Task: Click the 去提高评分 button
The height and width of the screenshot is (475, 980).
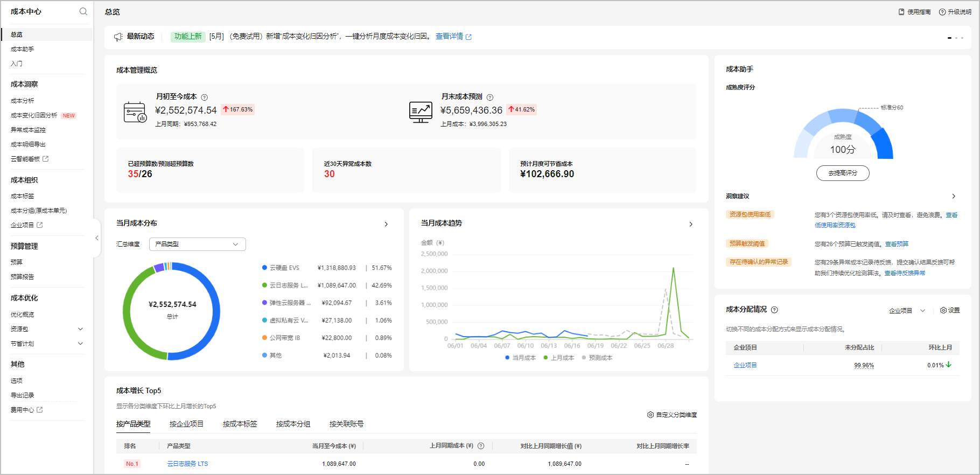Action: tap(843, 173)
